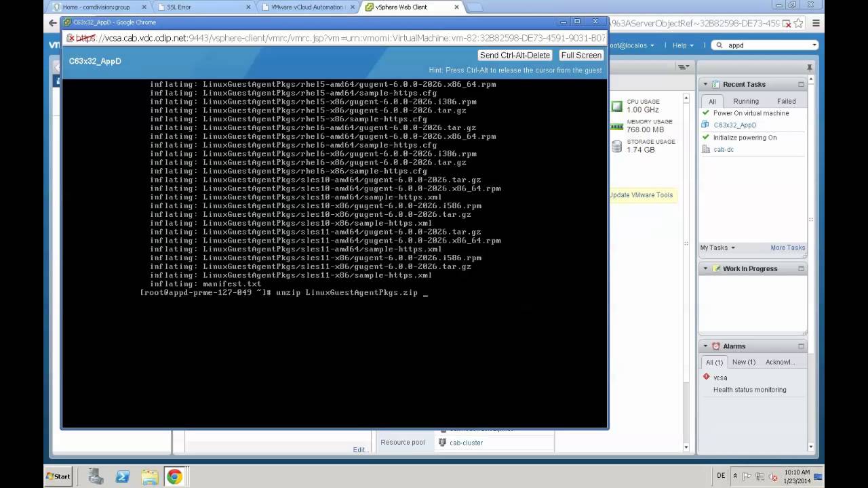The image size is (868, 488).
Task: Click the network tray icon
Action: point(759,476)
